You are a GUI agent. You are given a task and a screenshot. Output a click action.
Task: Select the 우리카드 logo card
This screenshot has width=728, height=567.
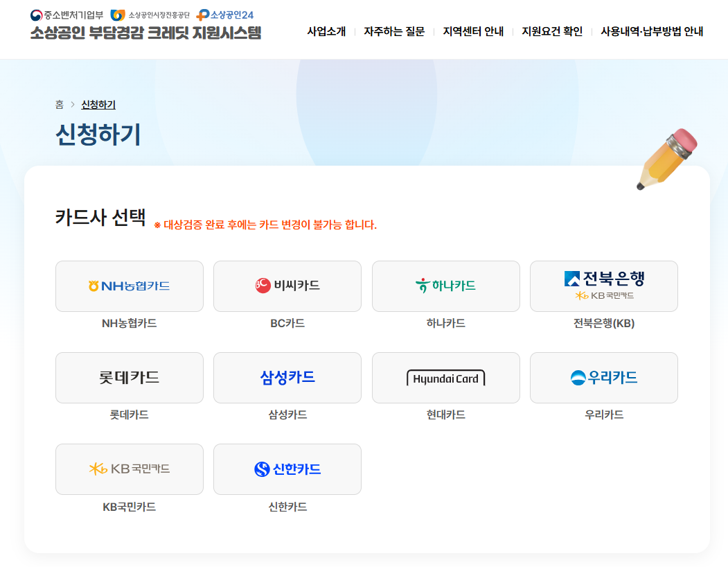tap(603, 377)
